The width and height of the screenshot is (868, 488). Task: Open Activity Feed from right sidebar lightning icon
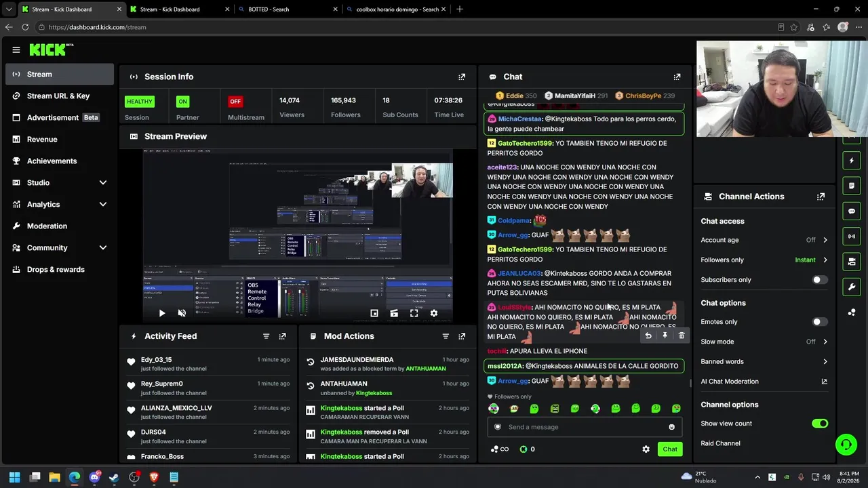[852, 161]
